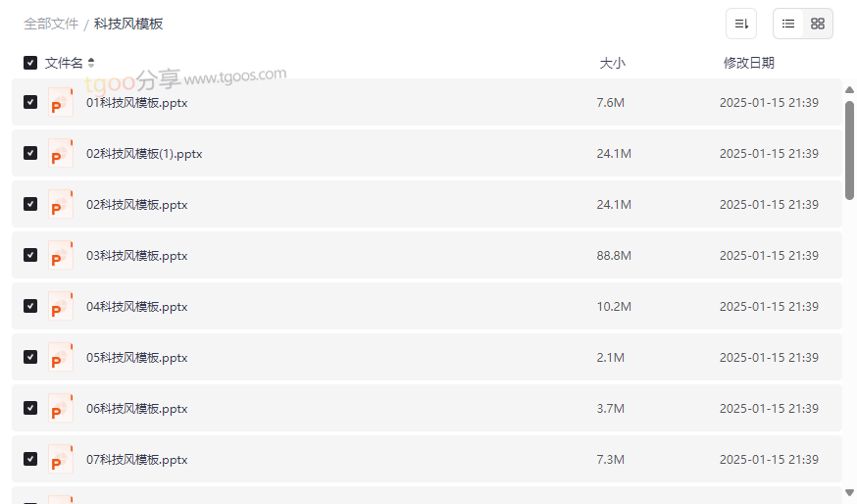Click the 科技风模板 breadcrumb folder

[128, 24]
